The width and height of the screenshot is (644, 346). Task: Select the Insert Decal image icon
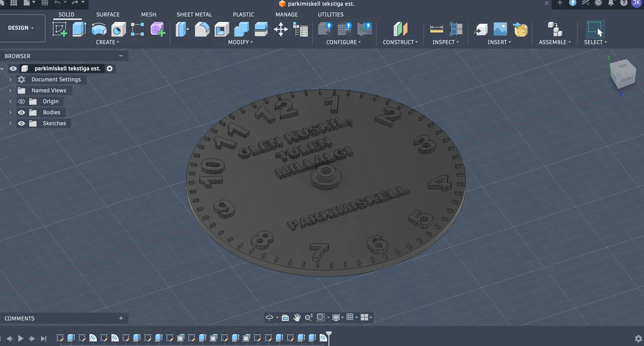[500, 29]
